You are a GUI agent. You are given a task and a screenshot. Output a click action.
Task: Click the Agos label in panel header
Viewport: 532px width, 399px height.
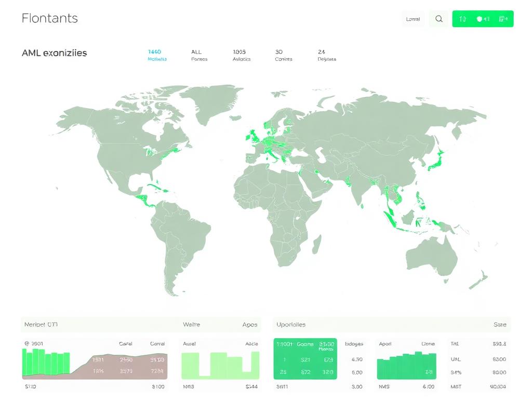point(249,325)
